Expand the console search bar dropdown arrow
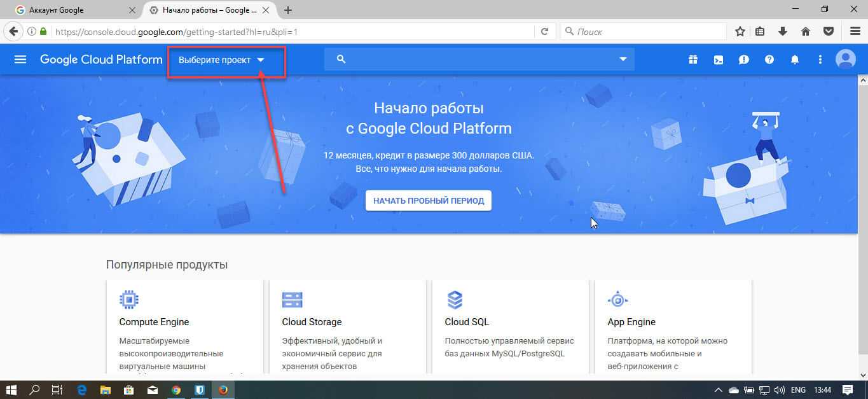The image size is (868, 399). [623, 59]
